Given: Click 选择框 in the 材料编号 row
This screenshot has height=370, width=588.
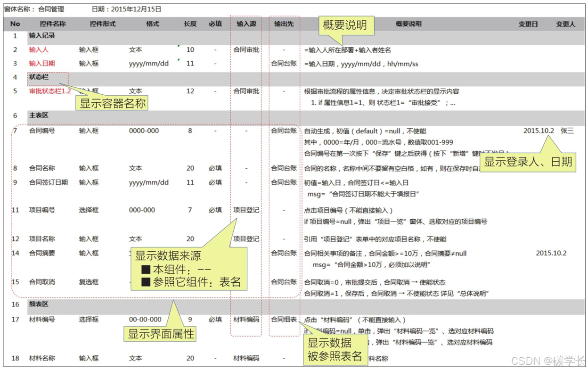Looking at the screenshot, I should coord(89,319).
